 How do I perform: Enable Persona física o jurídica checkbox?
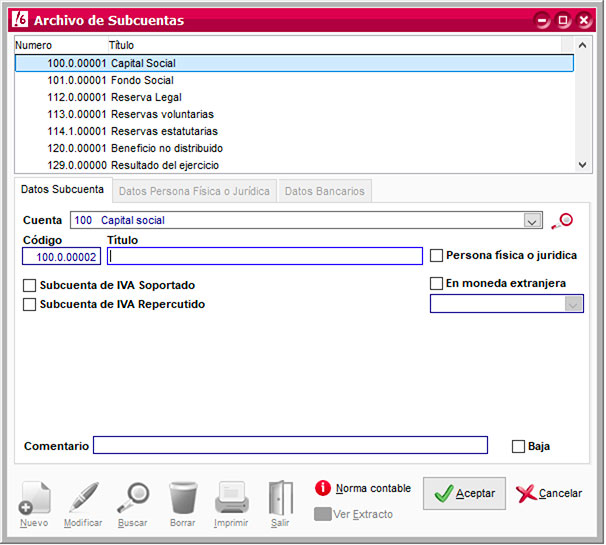[x=436, y=256]
